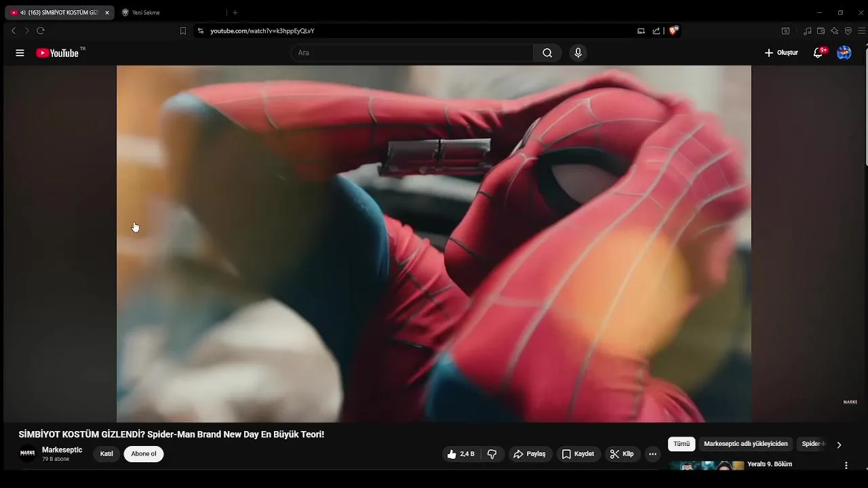Image resolution: width=868 pixels, height=488 pixels.
Task: Click the video player to pause playback
Action: (x=434, y=244)
